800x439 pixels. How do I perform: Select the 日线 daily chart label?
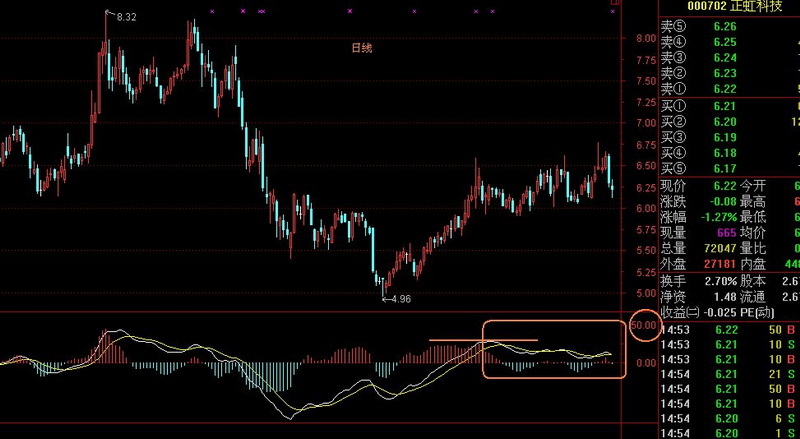click(361, 47)
